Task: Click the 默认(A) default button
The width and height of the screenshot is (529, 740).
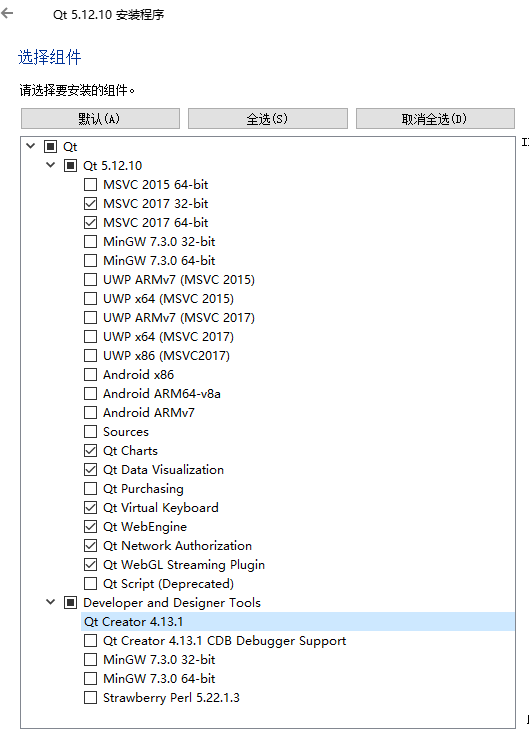Action: (100, 118)
